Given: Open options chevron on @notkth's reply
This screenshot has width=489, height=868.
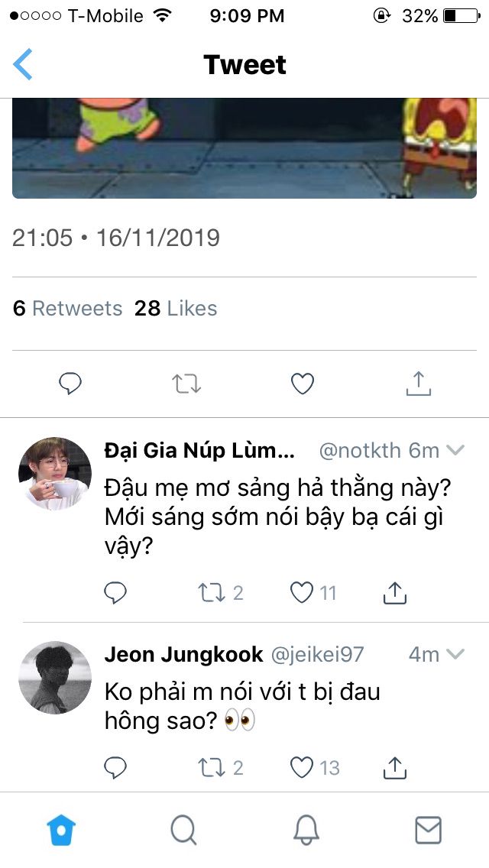Looking at the screenshot, I should (455, 451).
